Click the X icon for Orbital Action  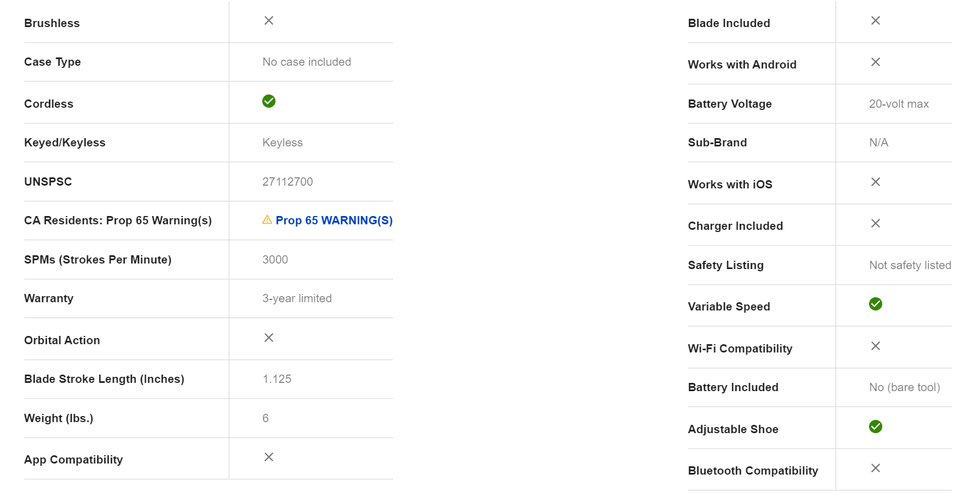coord(269,338)
